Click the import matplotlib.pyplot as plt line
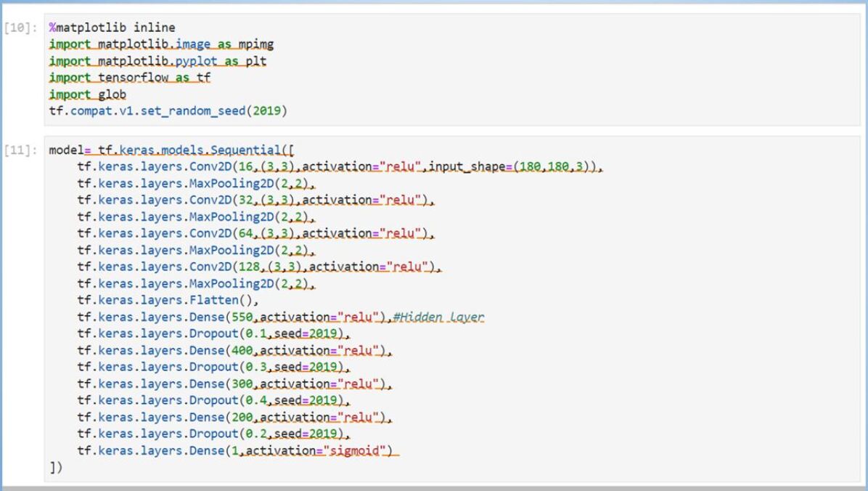 157,61
